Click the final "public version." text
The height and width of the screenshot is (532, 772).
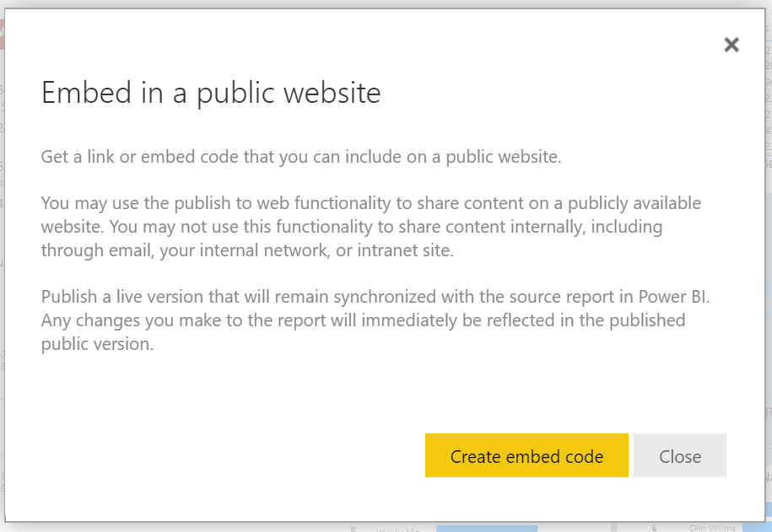click(x=97, y=344)
